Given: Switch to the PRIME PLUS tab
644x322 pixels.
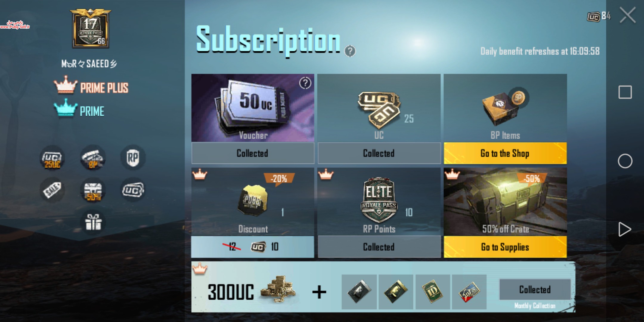Looking at the screenshot, I should [x=91, y=87].
